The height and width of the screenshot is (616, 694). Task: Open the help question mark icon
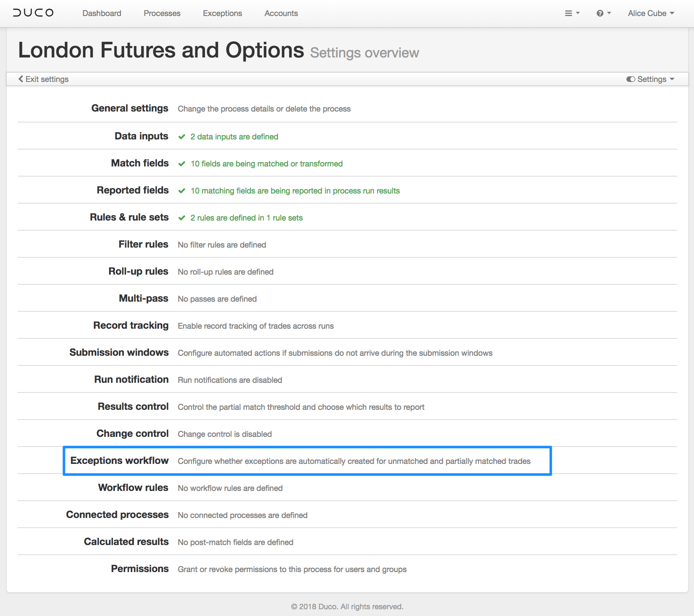600,14
